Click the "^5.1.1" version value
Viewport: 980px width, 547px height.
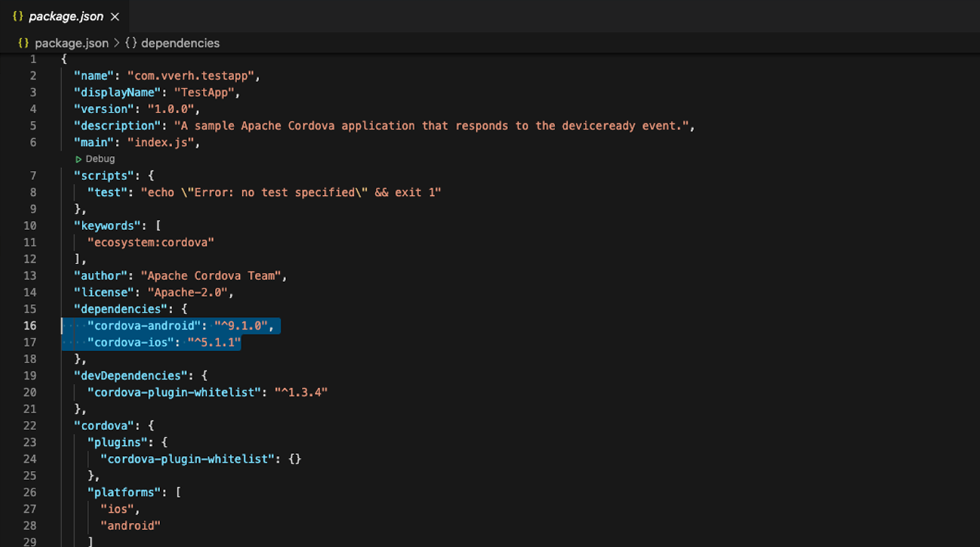(x=214, y=342)
